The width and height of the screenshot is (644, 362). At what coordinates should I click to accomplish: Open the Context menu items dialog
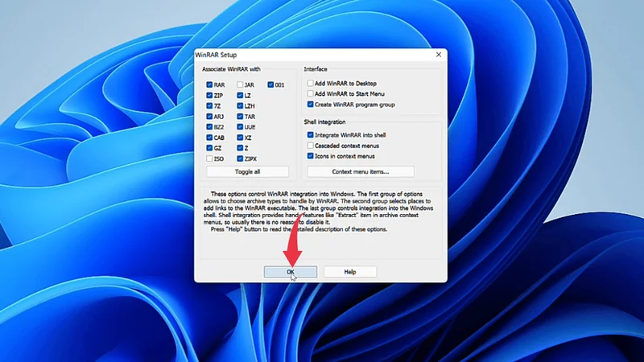(x=360, y=171)
